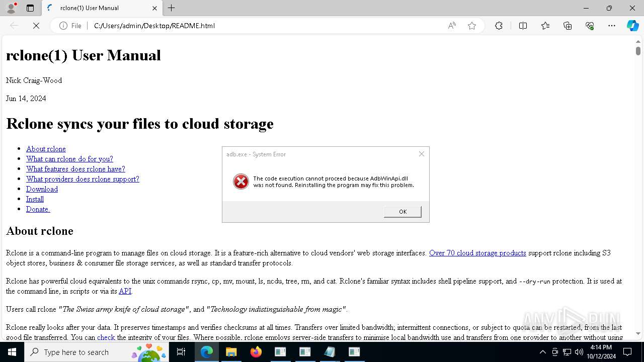
Task: Open the notification center icon
Action: tap(627, 352)
